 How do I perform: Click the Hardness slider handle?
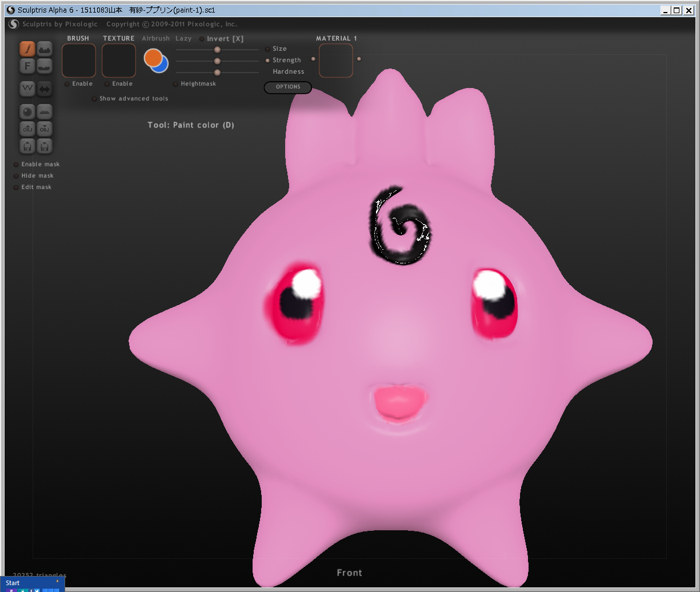217,73
